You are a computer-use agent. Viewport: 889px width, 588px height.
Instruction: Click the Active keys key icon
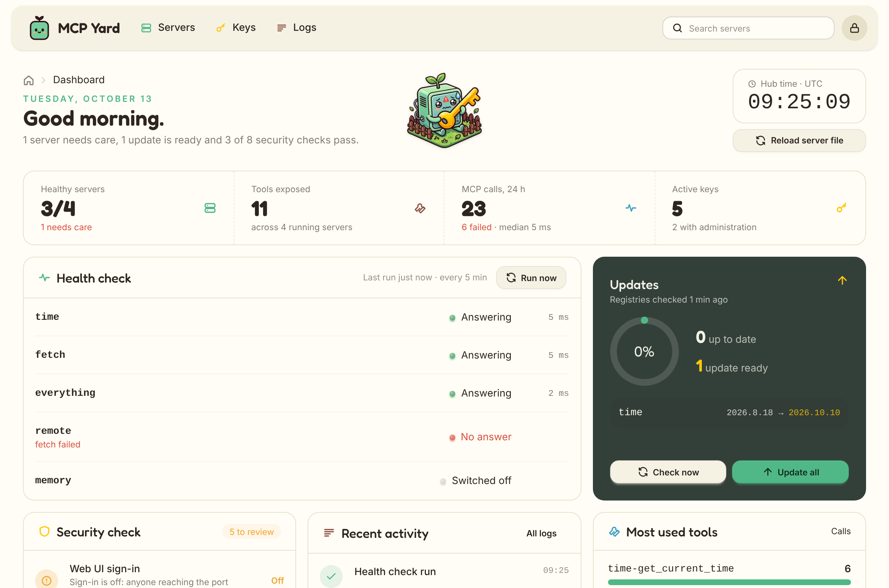pyautogui.click(x=841, y=208)
